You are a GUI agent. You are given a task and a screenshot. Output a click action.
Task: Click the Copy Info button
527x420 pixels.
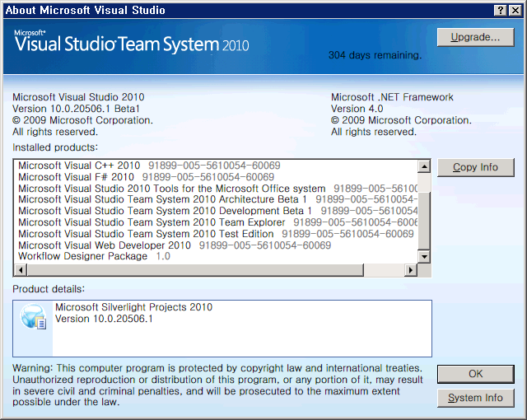click(x=476, y=167)
